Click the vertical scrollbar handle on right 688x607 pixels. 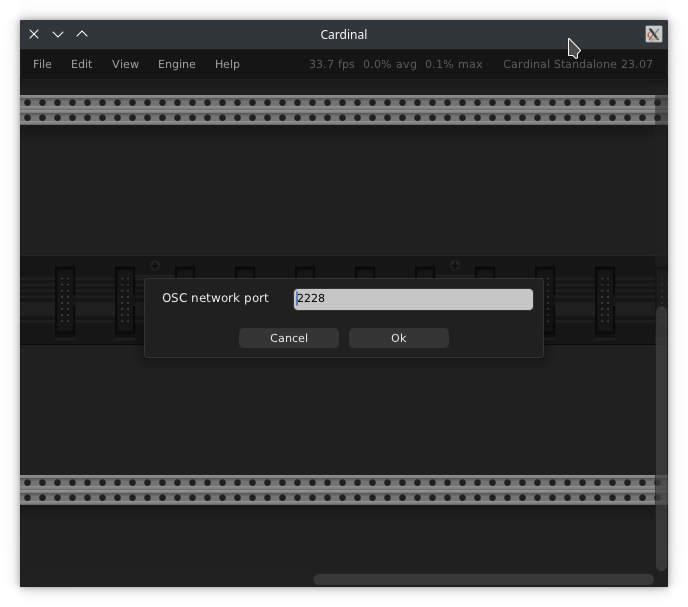[x=660, y=440]
